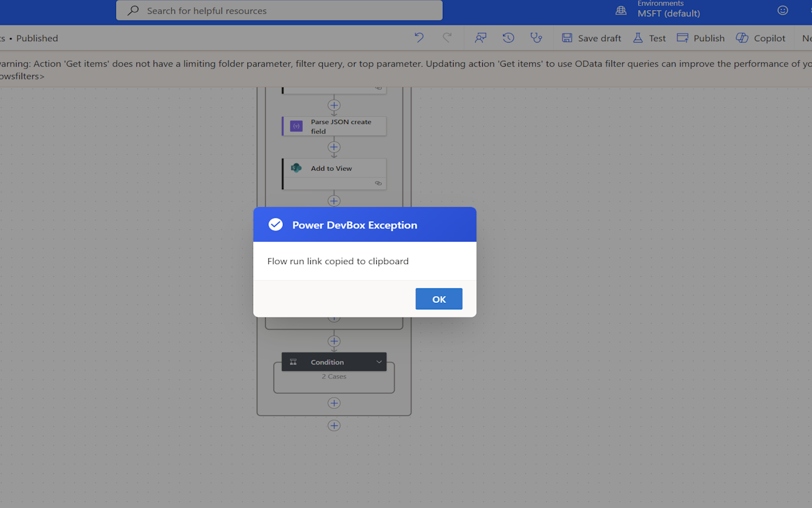This screenshot has width=812, height=508.
Task: Select the Parse JSON create field action
Action: 334,126
